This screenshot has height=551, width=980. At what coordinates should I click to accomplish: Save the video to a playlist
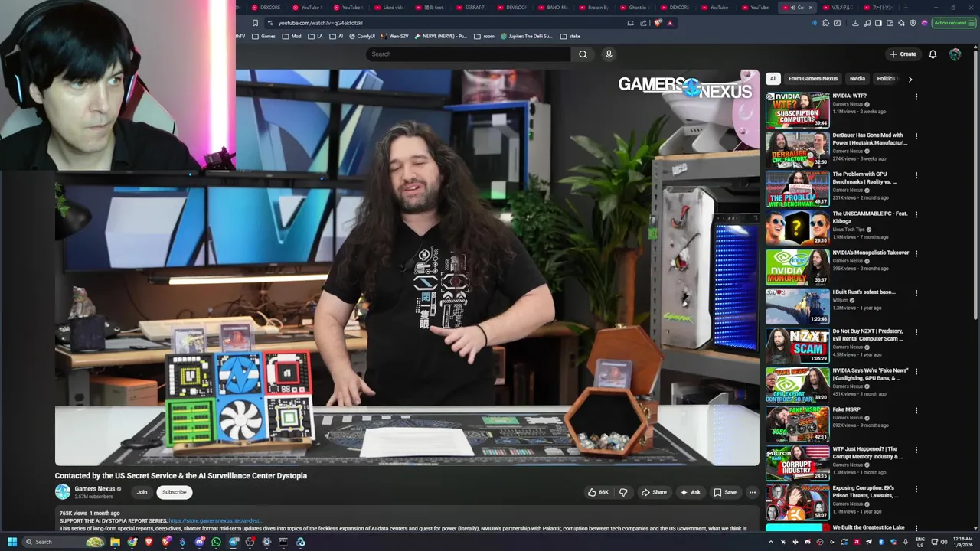[x=725, y=492]
